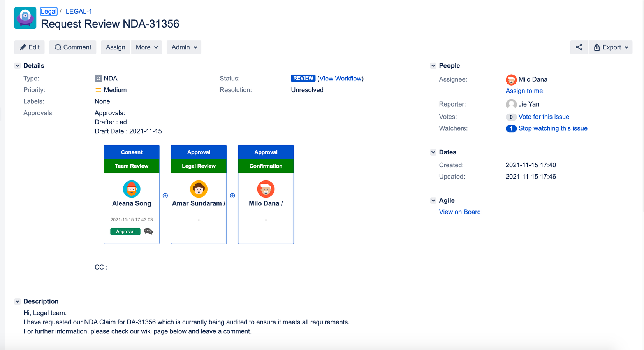Open the comment bubble icon under Aleana Song
This screenshot has height=350, width=644.
(148, 231)
